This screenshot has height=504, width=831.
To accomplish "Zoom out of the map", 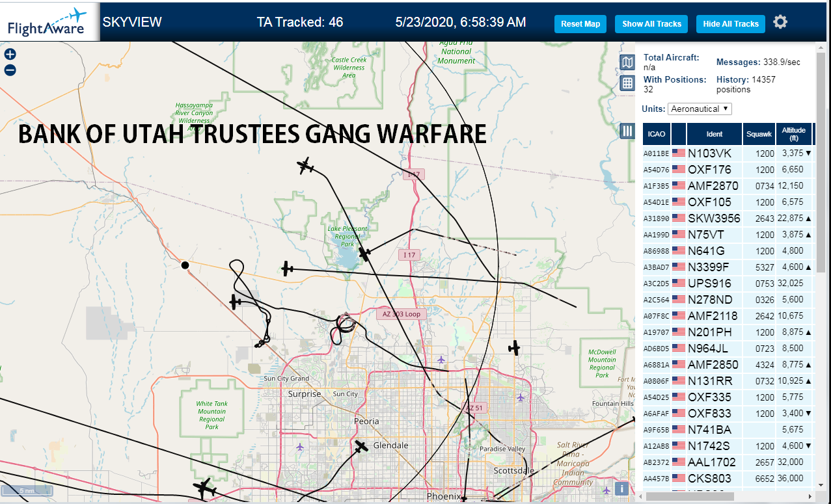I will pyautogui.click(x=10, y=70).
